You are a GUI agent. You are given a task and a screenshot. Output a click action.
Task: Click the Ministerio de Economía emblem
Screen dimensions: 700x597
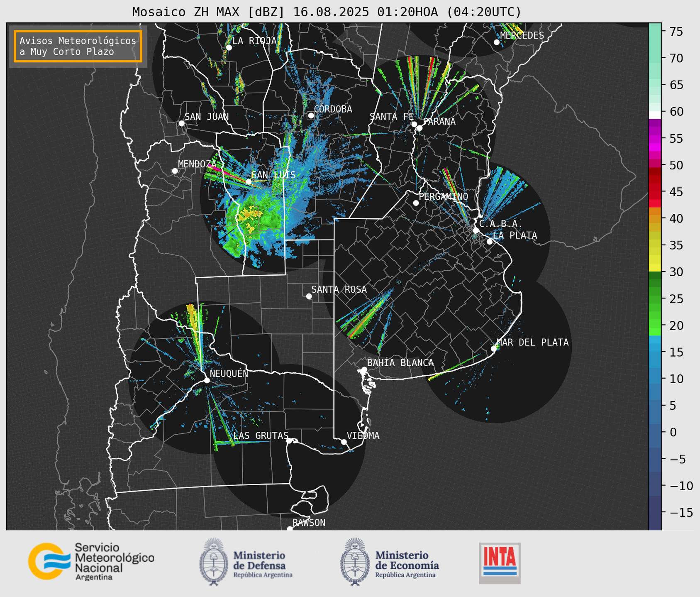[355, 562]
